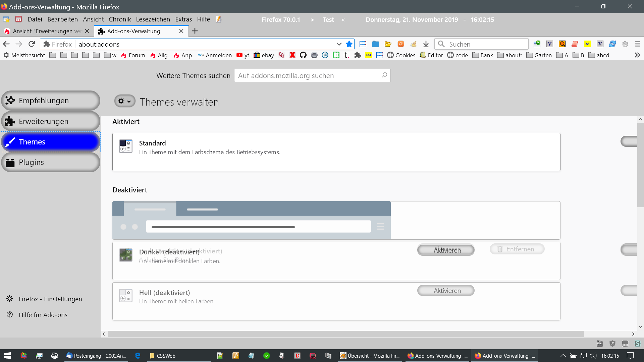Click the bookmark star icon
The height and width of the screenshot is (362, 644).
coord(349,44)
